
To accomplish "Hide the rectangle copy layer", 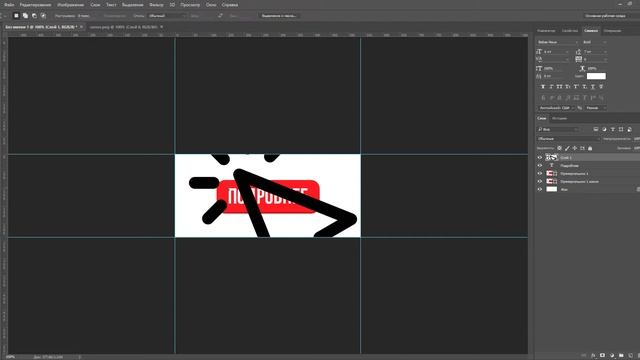I will (540, 181).
